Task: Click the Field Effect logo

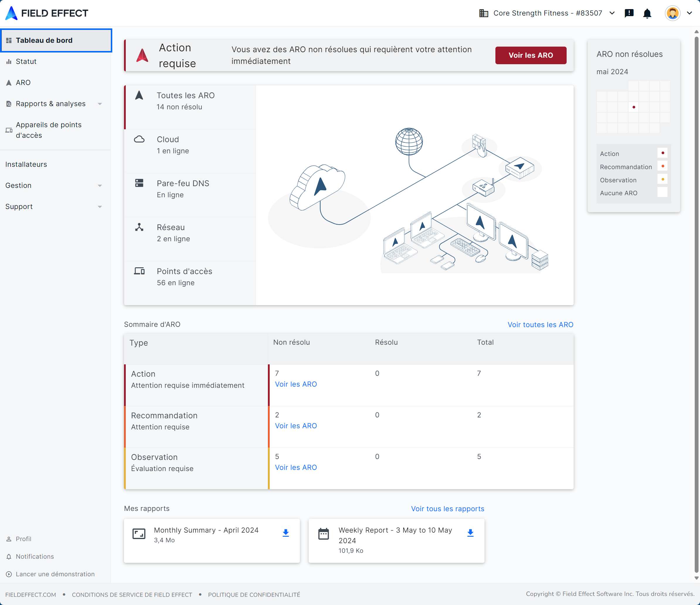Action: pyautogui.click(x=47, y=13)
